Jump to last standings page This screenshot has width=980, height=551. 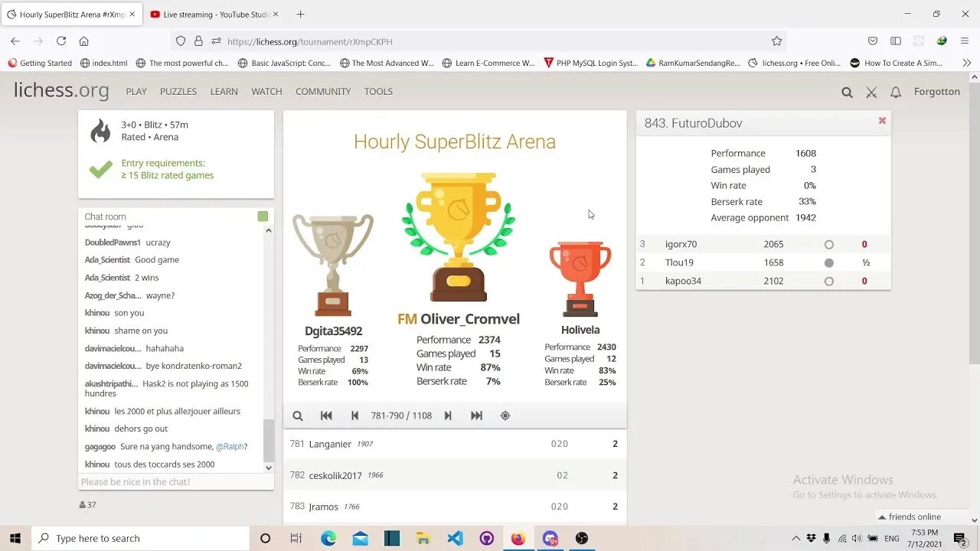click(476, 416)
